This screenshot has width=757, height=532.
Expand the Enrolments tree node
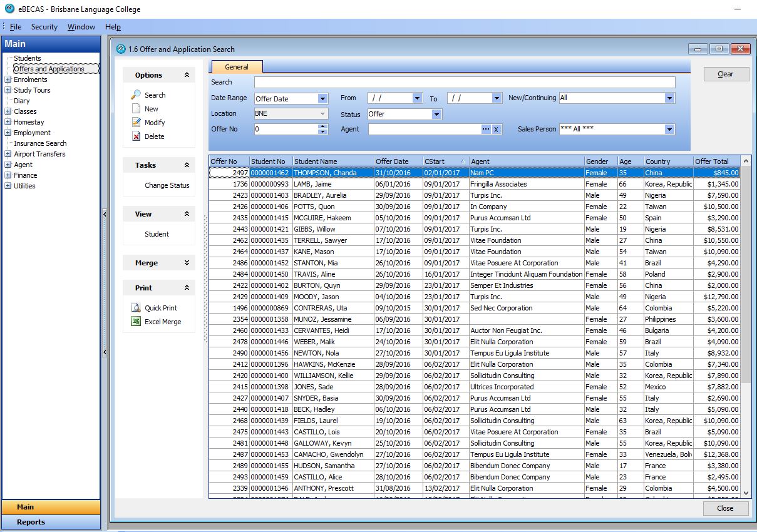(8, 79)
